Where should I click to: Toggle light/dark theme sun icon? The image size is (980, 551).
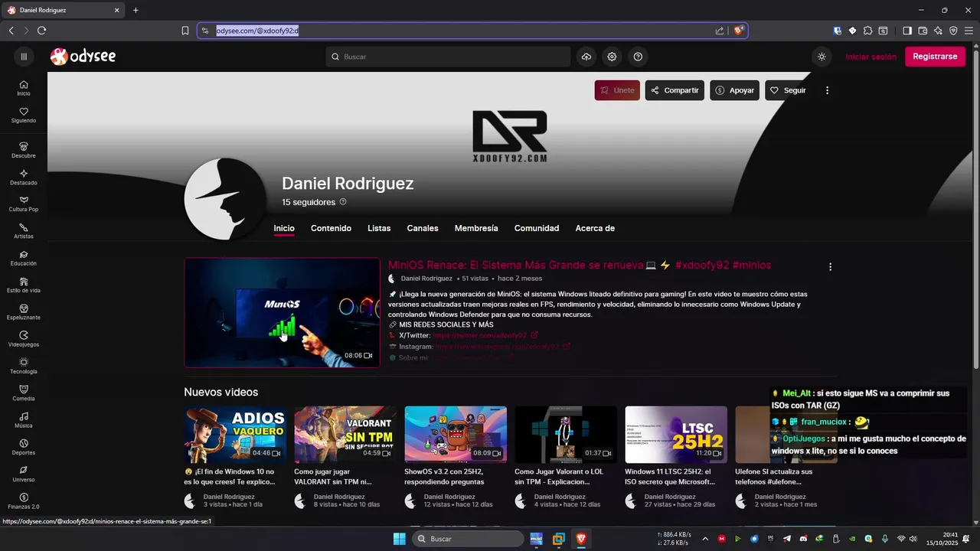(822, 57)
